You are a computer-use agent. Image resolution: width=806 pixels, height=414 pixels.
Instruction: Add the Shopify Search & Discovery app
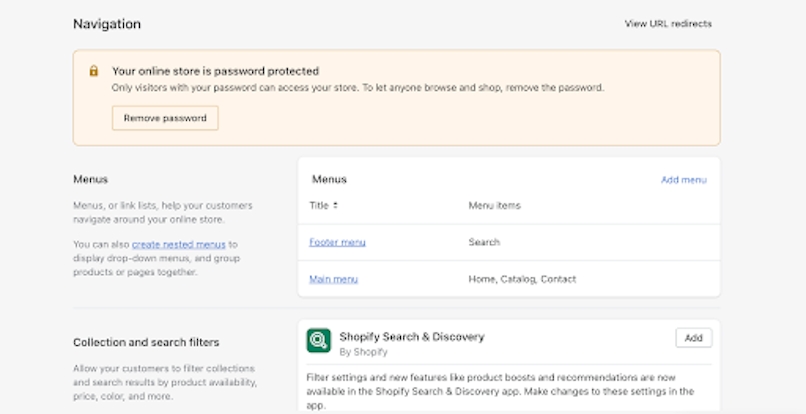693,338
